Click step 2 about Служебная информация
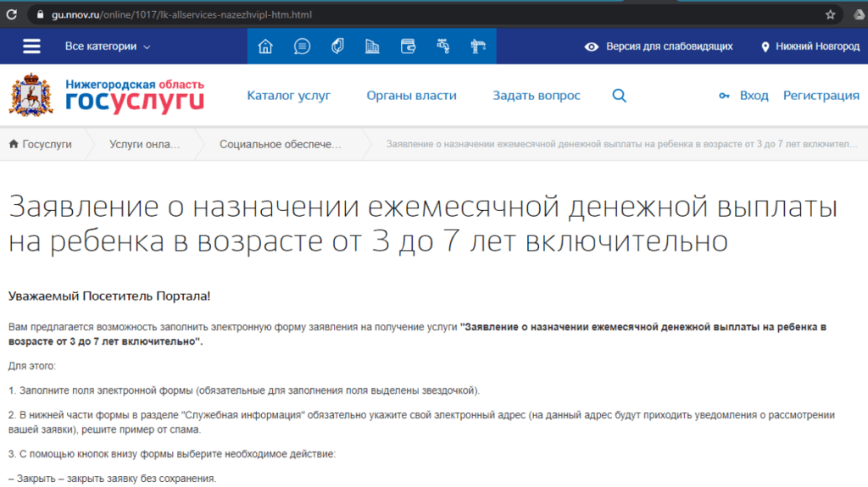This screenshot has width=868, height=487. point(422,423)
